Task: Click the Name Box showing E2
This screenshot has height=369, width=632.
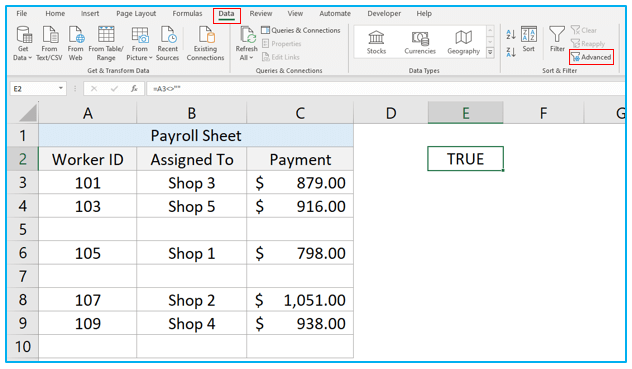Action: point(33,88)
